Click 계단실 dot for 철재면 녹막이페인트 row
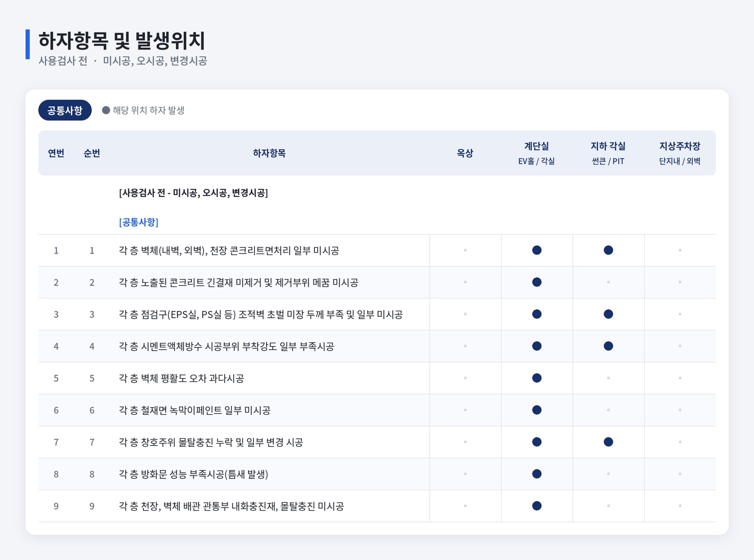Viewport: 754px width, 560px height. click(537, 410)
